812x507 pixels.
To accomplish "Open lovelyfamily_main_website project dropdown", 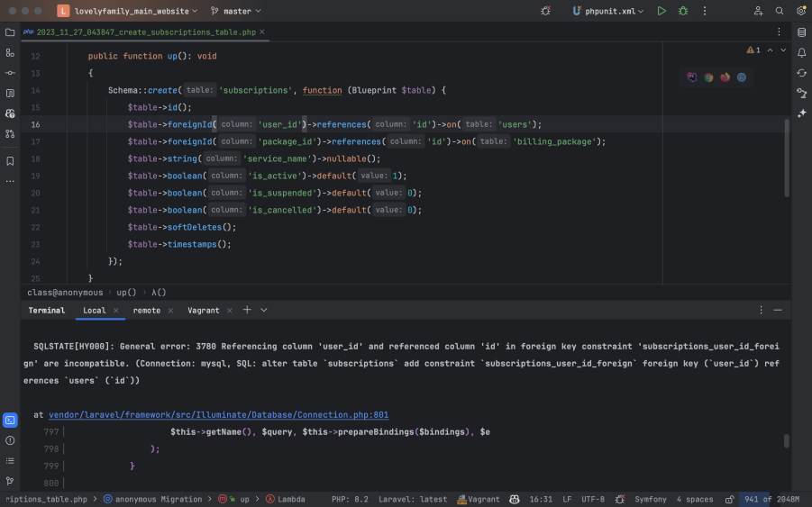I will (x=127, y=11).
